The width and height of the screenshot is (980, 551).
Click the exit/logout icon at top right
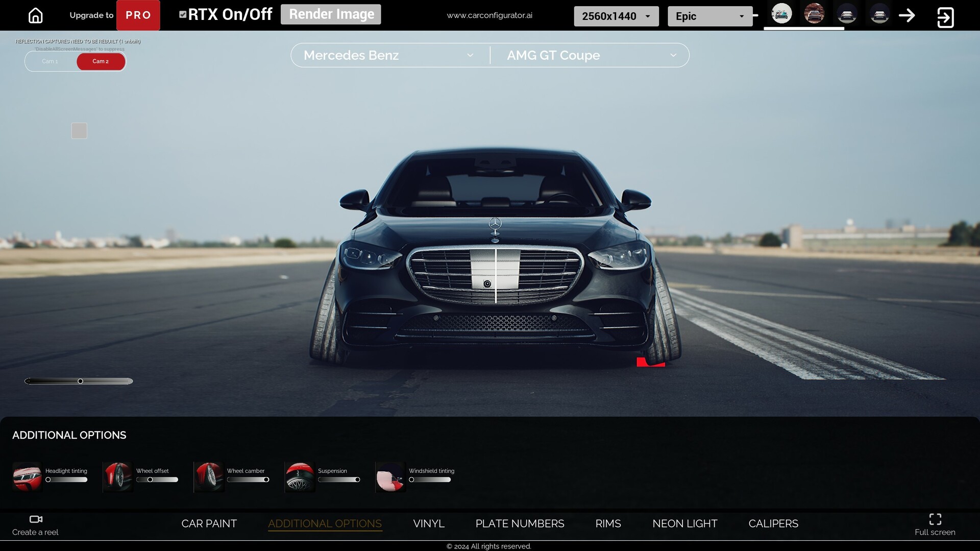tap(945, 17)
